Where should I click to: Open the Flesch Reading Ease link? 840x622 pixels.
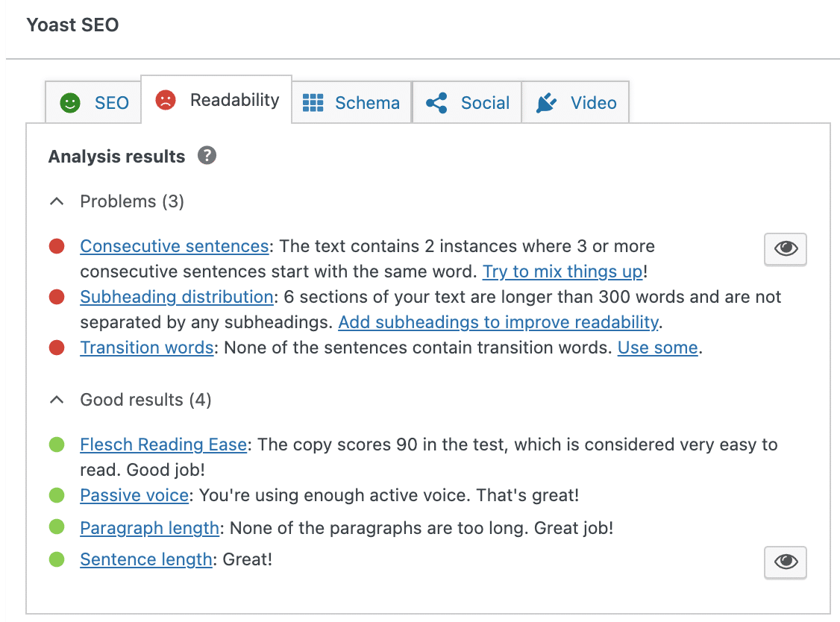click(x=163, y=444)
